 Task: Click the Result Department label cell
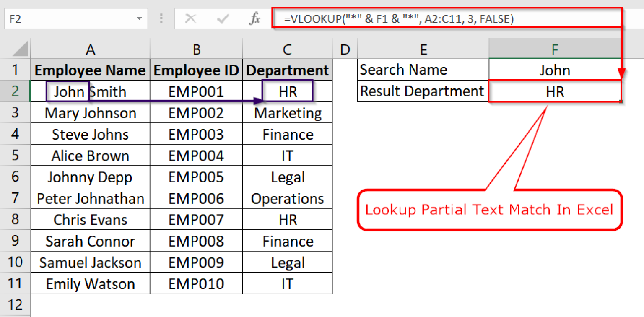point(422,91)
